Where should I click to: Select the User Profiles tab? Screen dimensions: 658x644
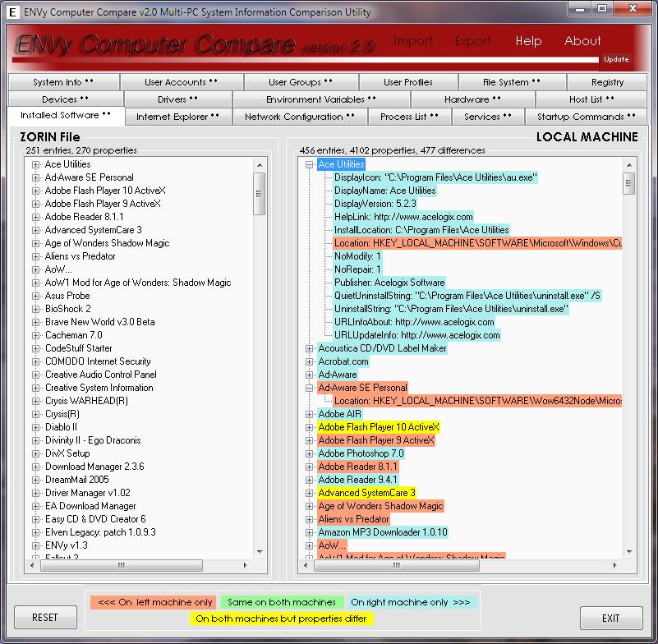pos(408,82)
